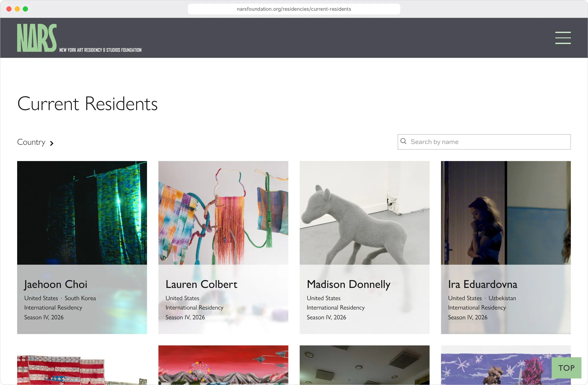Expand the Country filter
This screenshot has width=588, height=385.
pos(35,142)
